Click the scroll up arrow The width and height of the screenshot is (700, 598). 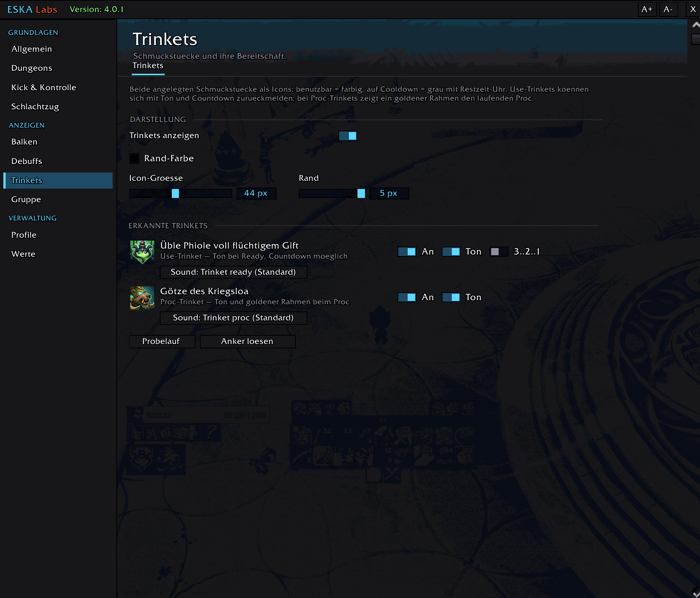696,25
